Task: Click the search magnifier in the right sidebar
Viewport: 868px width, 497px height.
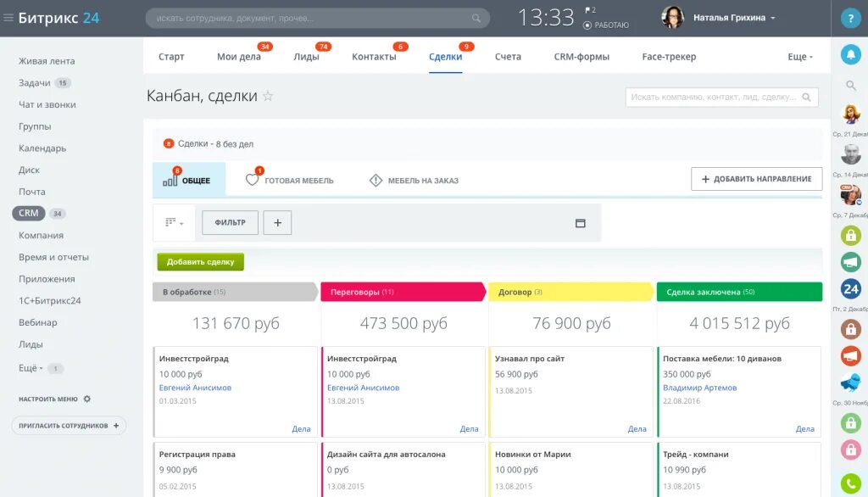Action: 851,86
